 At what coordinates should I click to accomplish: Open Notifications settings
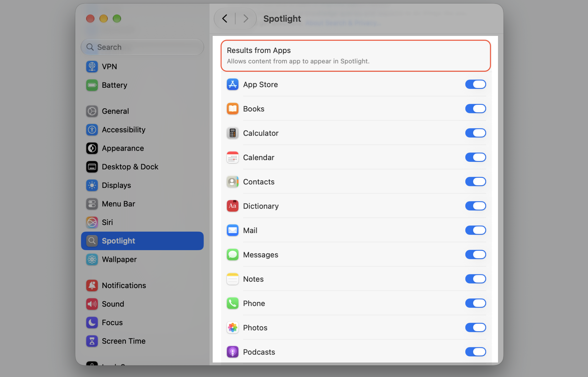click(x=142, y=285)
